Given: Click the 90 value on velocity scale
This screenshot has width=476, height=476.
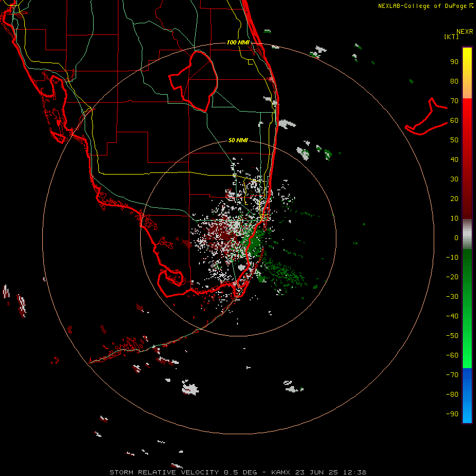Looking at the screenshot, I should (x=454, y=62).
